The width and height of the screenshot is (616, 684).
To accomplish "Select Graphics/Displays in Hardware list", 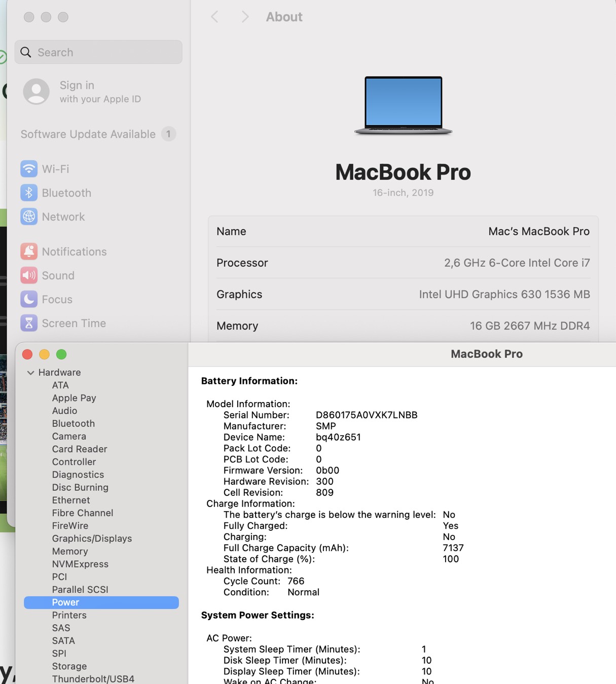I will tap(92, 538).
